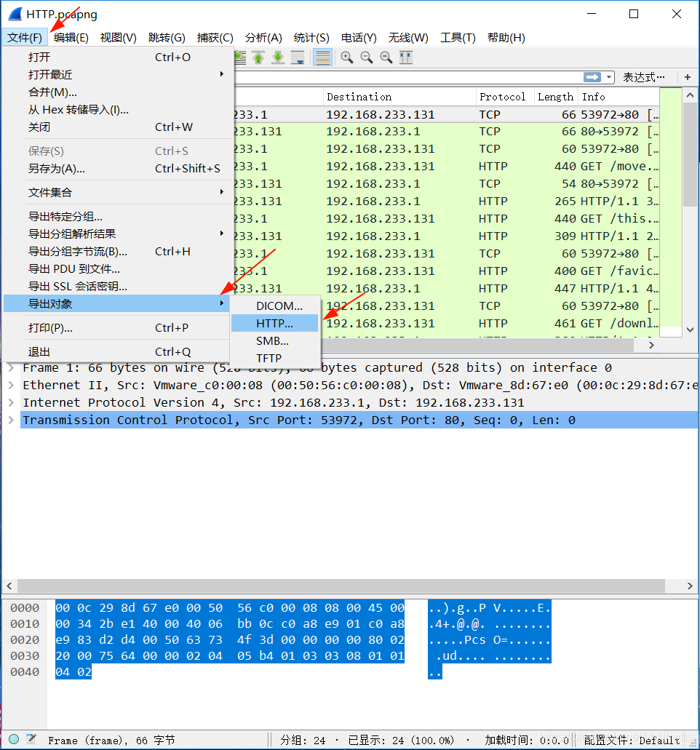Expand the Ethernet II tree row
The height and width of the screenshot is (750, 700).
point(11,386)
